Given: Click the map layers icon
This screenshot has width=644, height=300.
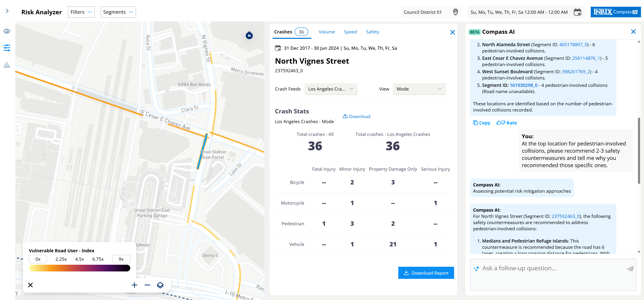Looking at the screenshot, I should [160, 285].
